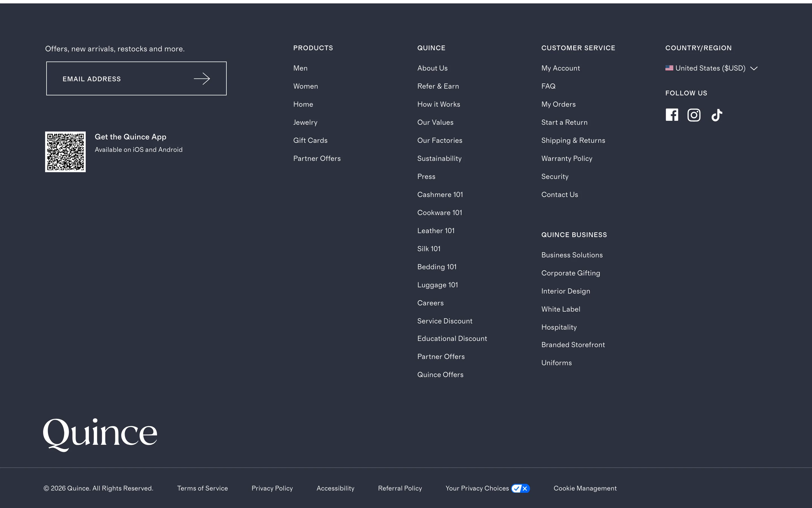Open Cookie Management link
The width and height of the screenshot is (812, 508).
click(x=585, y=488)
